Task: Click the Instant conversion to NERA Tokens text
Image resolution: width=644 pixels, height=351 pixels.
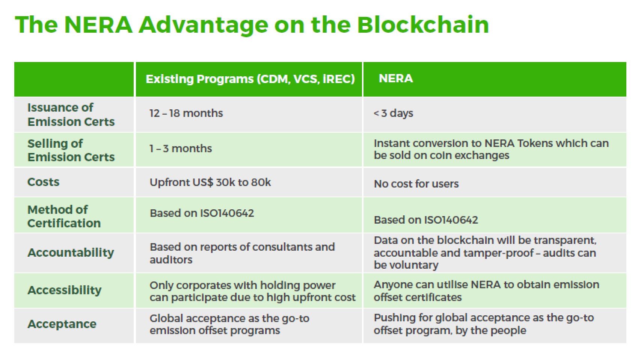Action: click(x=491, y=149)
